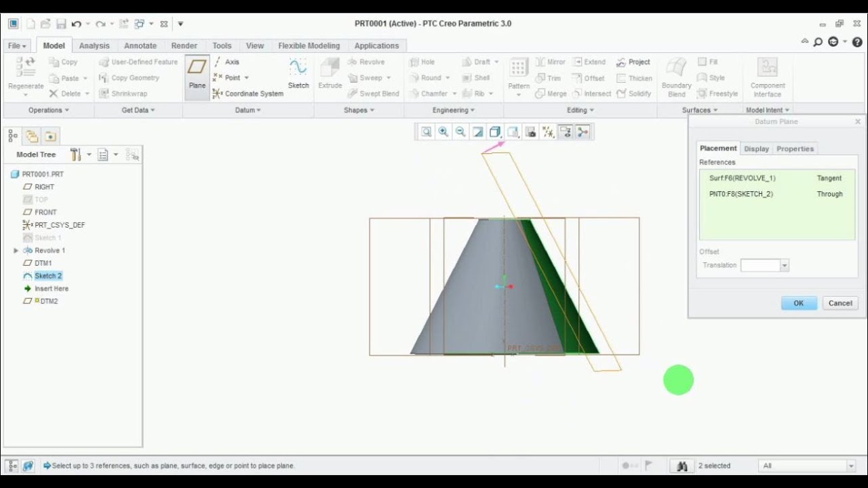
Task: Select DTM1 in the Model Tree
Action: (43, 263)
